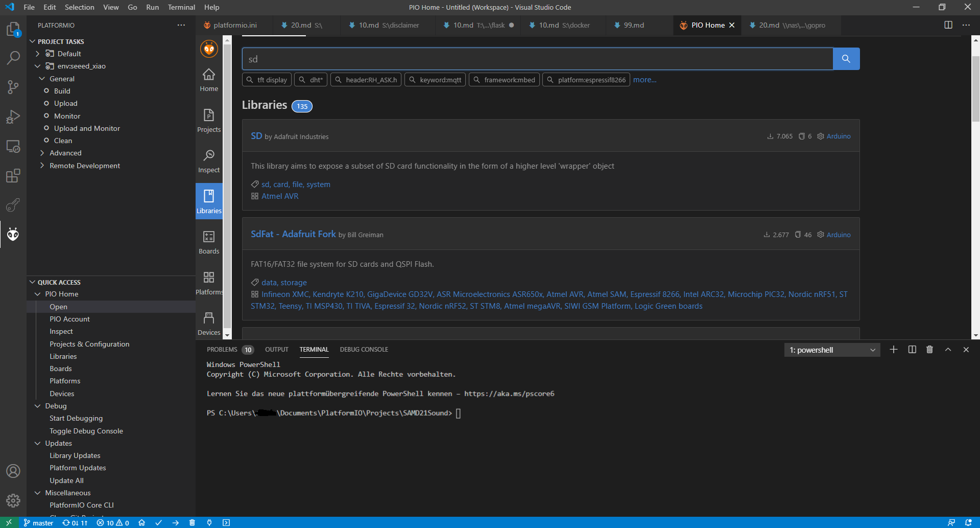This screenshot has width=980, height=528.
Task: Open Extensions view
Action: click(x=13, y=176)
